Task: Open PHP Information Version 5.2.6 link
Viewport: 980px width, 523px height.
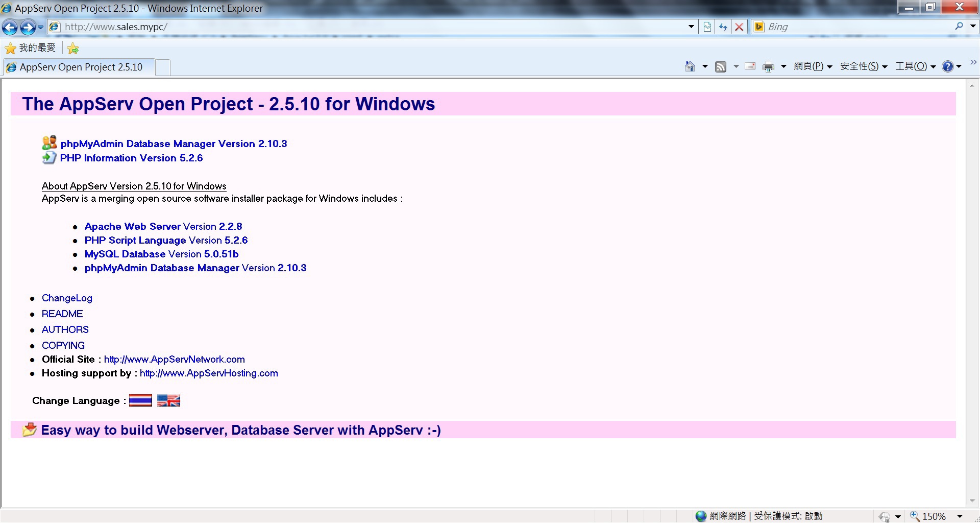Action: (131, 158)
